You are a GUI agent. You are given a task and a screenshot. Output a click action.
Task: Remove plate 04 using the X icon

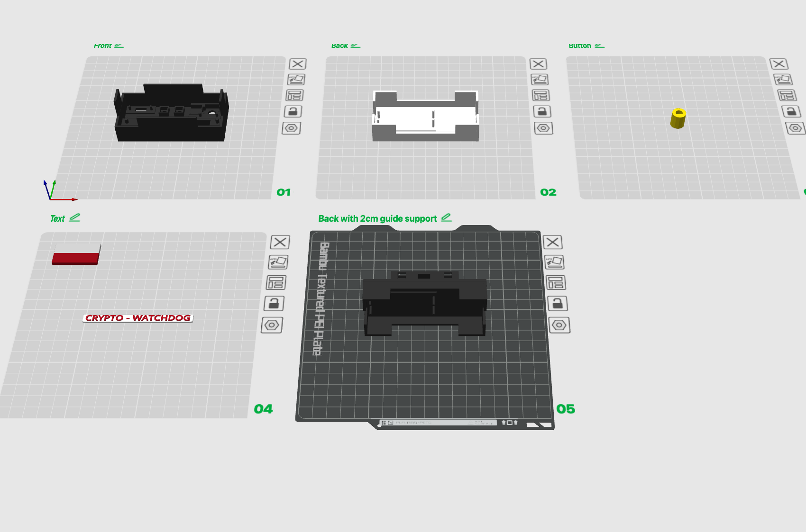pyautogui.click(x=280, y=242)
